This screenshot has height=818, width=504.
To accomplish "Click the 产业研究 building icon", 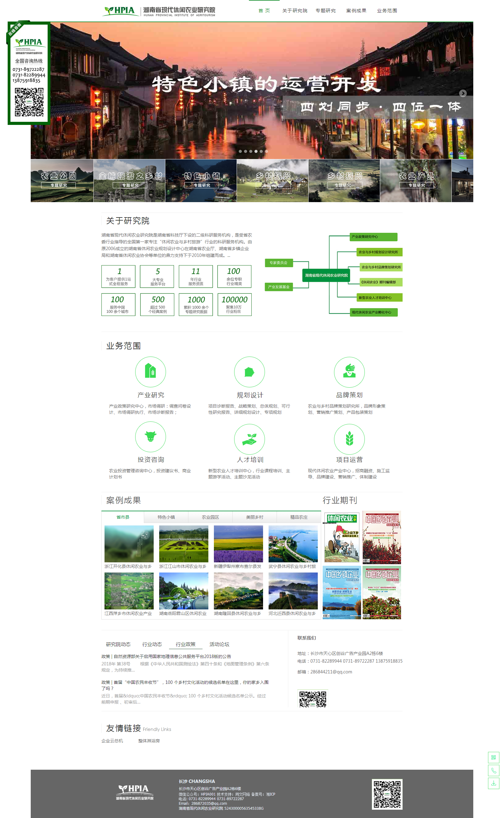I will pos(150,372).
